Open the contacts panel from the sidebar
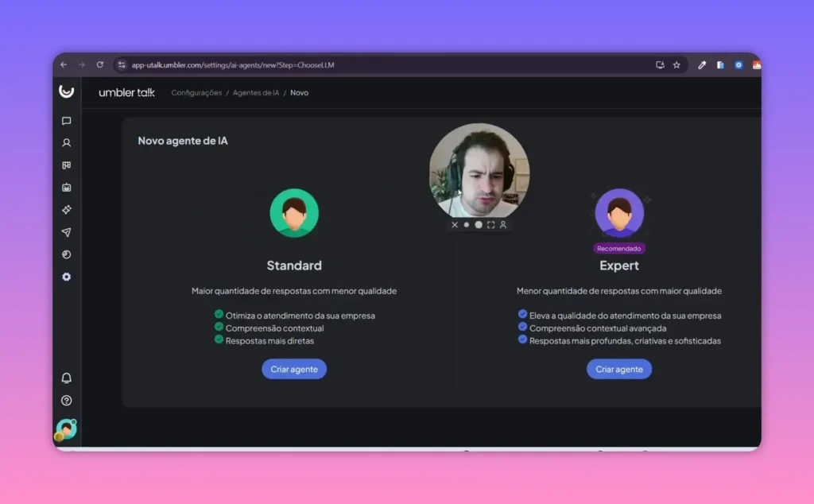This screenshot has width=814, height=504. click(x=67, y=143)
